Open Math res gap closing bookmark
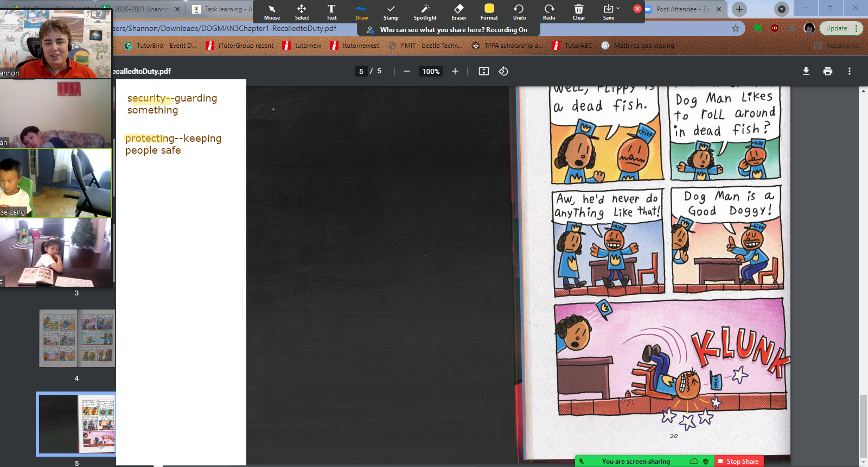868x467 pixels. click(638, 46)
